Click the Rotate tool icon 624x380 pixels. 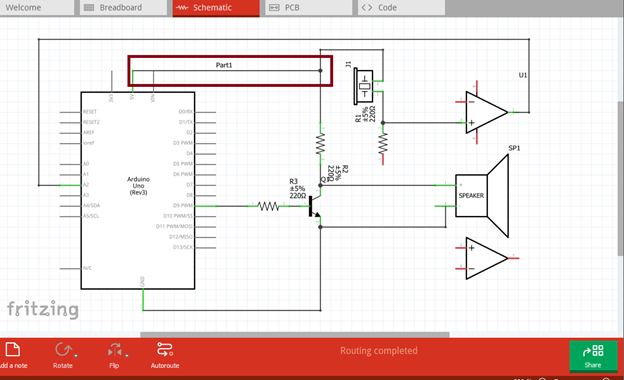click(x=63, y=350)
